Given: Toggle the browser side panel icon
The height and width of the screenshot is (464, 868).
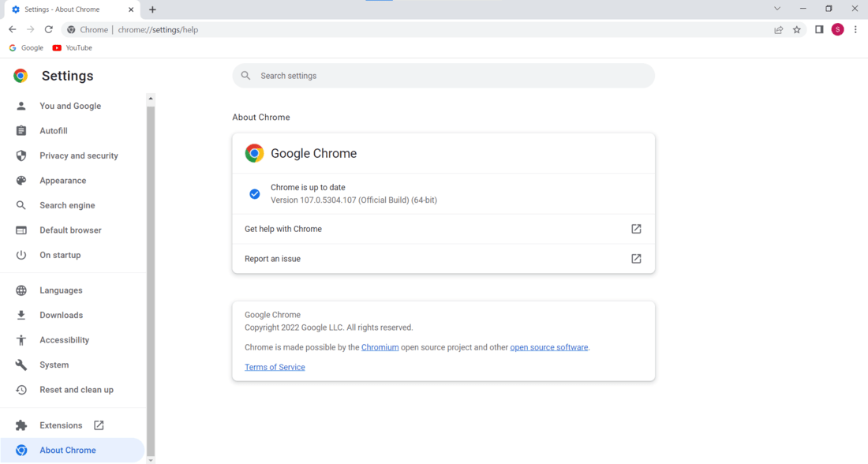Looking at the screenshot, I should tap(819, 30).
